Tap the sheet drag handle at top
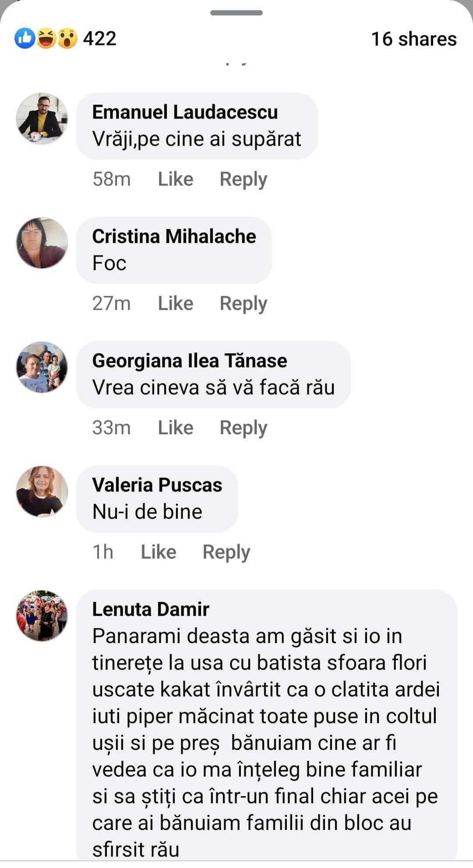 (x=236, y=13)
